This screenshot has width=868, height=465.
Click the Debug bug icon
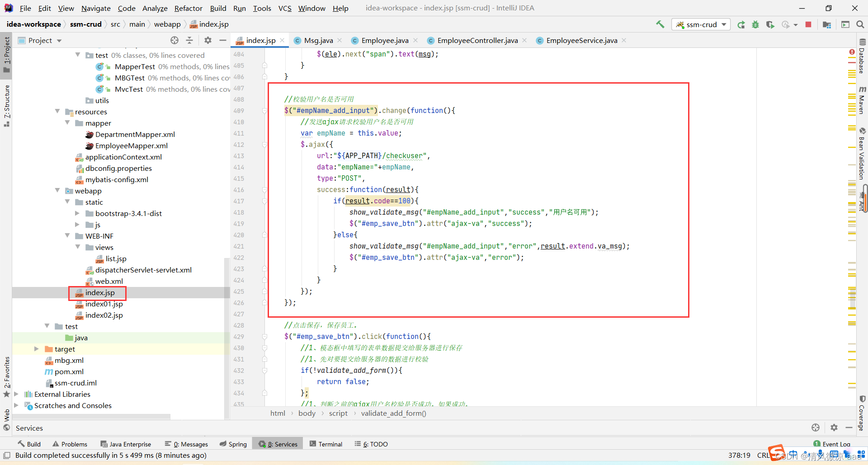[755, 24]
